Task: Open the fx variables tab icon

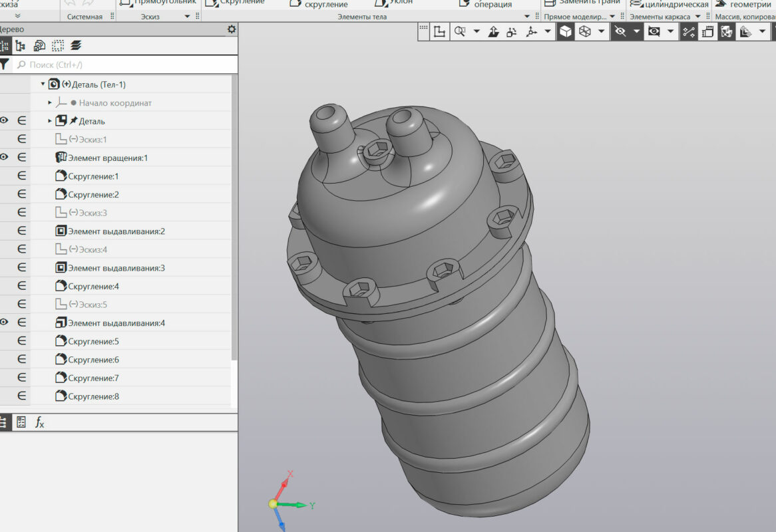Action: [x=40, y=422]
